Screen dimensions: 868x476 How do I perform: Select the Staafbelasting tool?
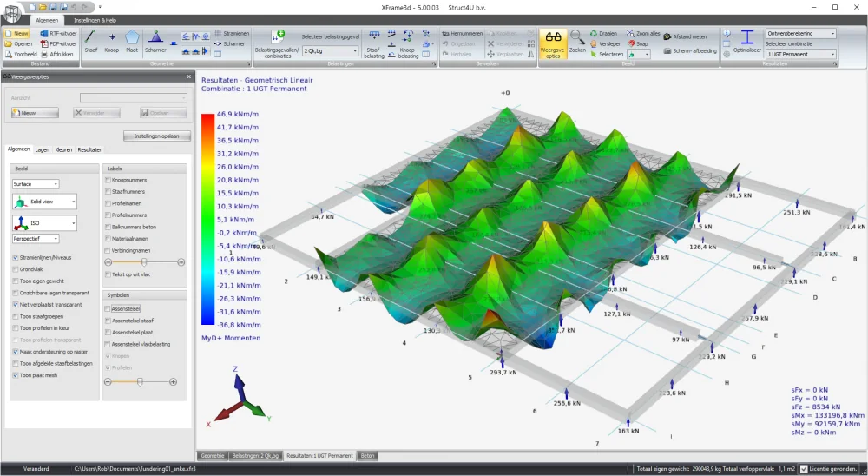[x=374, y=44]
